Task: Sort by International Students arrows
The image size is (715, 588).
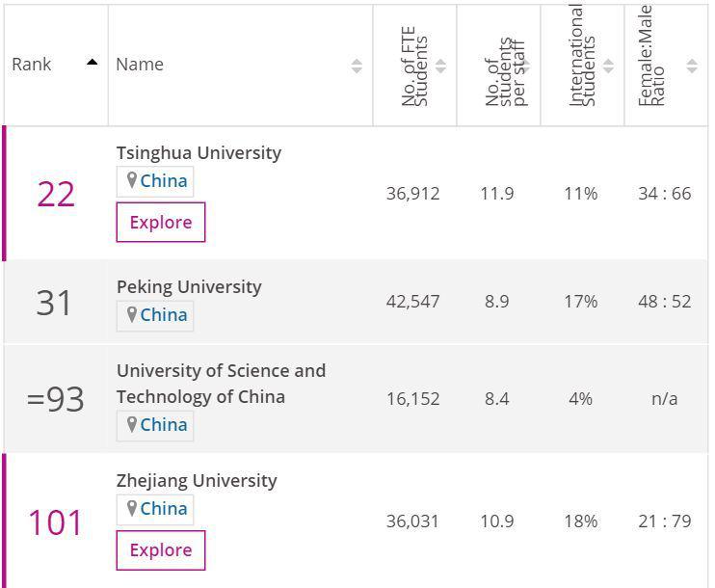Action: coord(608,66)
